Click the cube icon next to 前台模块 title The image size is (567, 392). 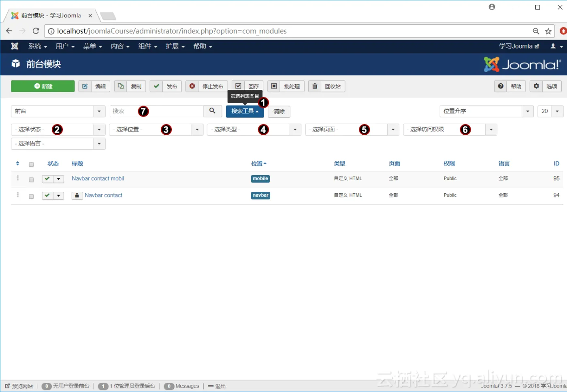point(15,64)
